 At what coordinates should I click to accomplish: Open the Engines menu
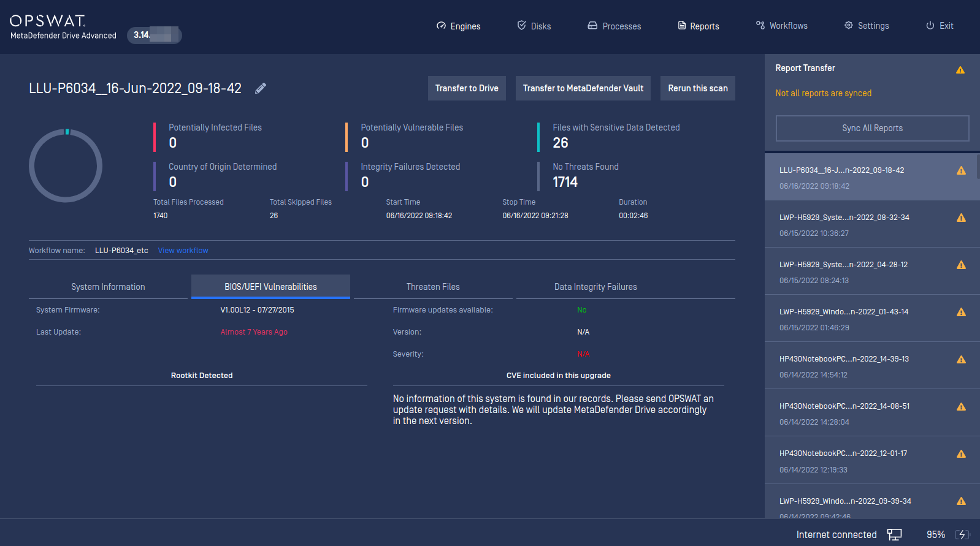(x=459, y=26)
